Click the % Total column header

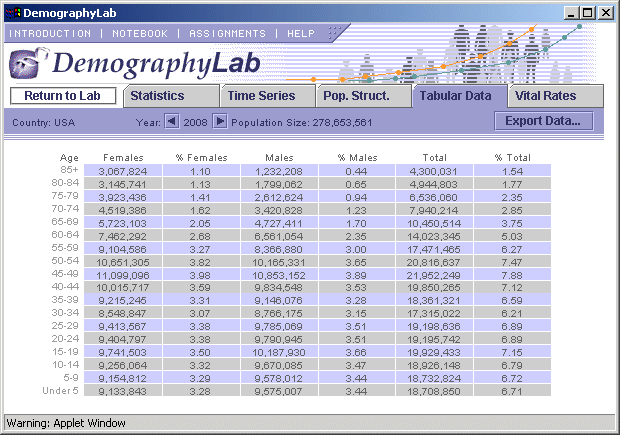click(x=512, y=158)
